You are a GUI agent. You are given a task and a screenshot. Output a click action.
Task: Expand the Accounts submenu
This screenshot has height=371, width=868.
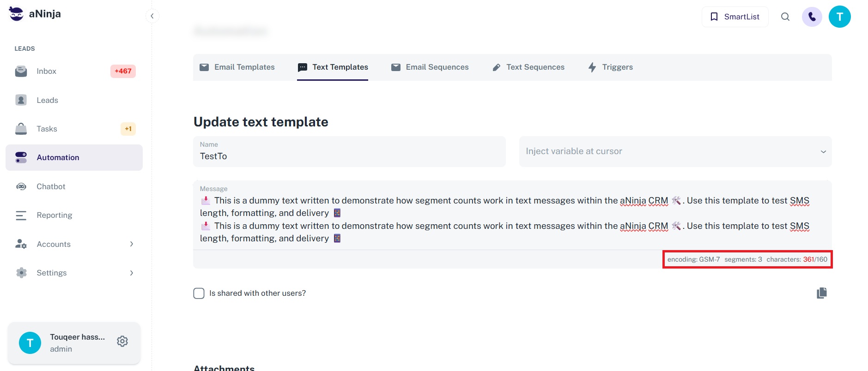[x=132, y=244]
